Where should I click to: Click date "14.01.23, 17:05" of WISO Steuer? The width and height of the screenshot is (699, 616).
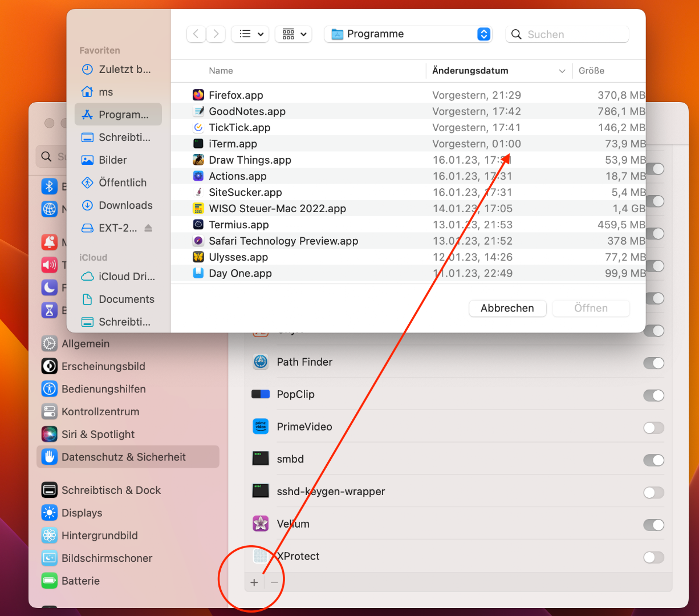click(472, 209)
